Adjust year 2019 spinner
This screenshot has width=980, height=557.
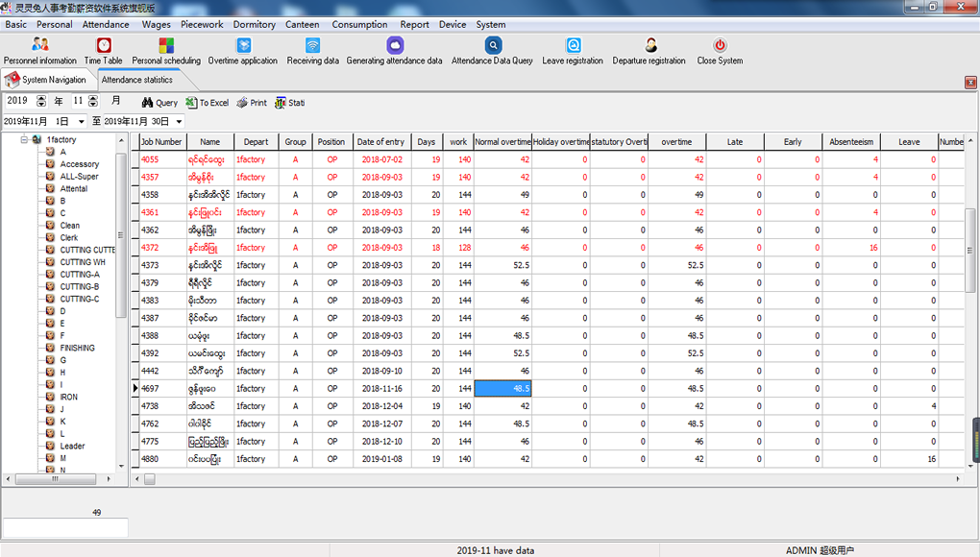(x=41, y=101)
